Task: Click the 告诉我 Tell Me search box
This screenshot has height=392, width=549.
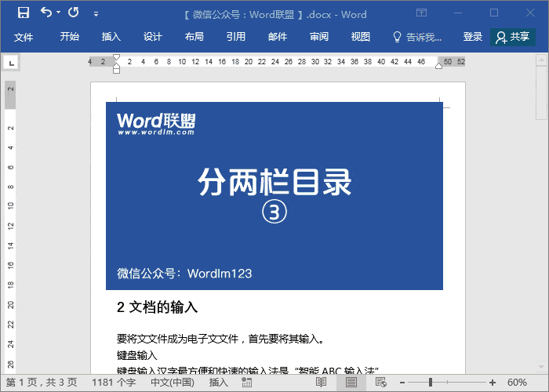Action: 417,37
